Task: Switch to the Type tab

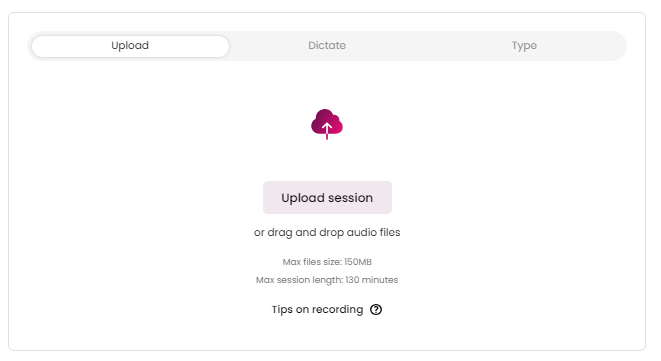Action: 524,46
